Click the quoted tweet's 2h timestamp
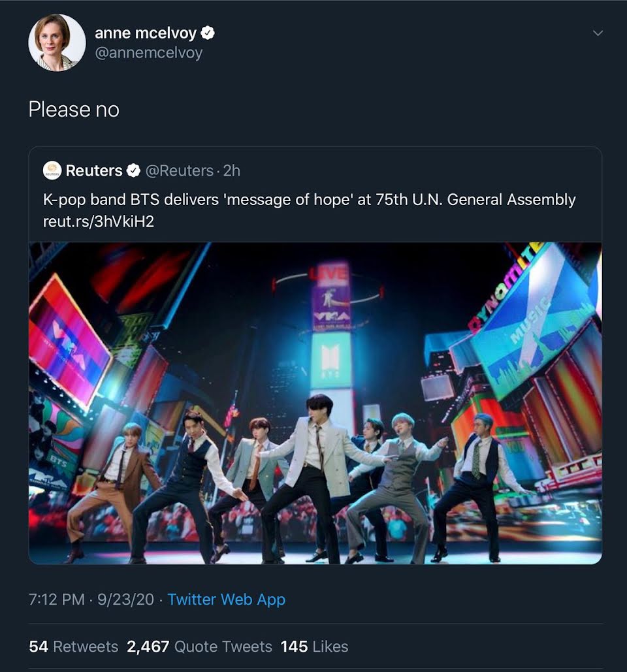627x672 pixels. click(232, 170)
